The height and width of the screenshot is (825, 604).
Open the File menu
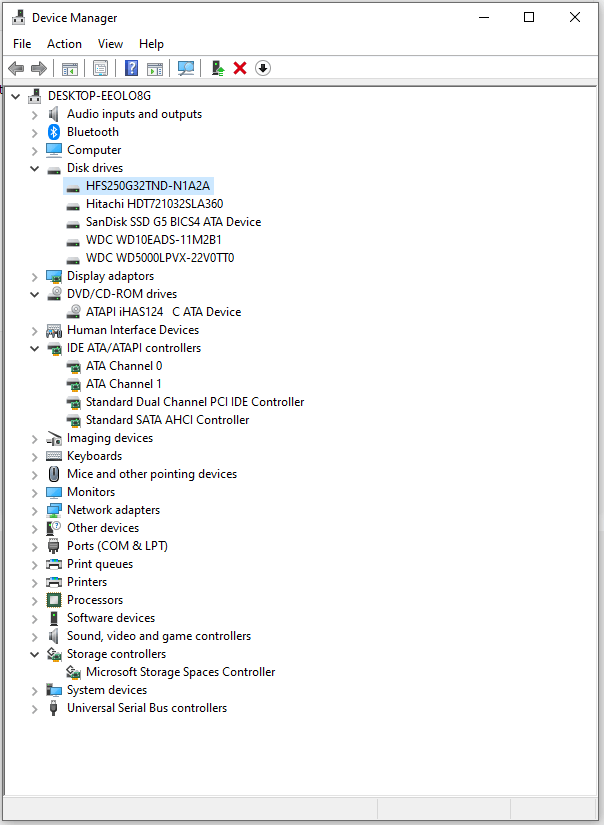point(22,44)
